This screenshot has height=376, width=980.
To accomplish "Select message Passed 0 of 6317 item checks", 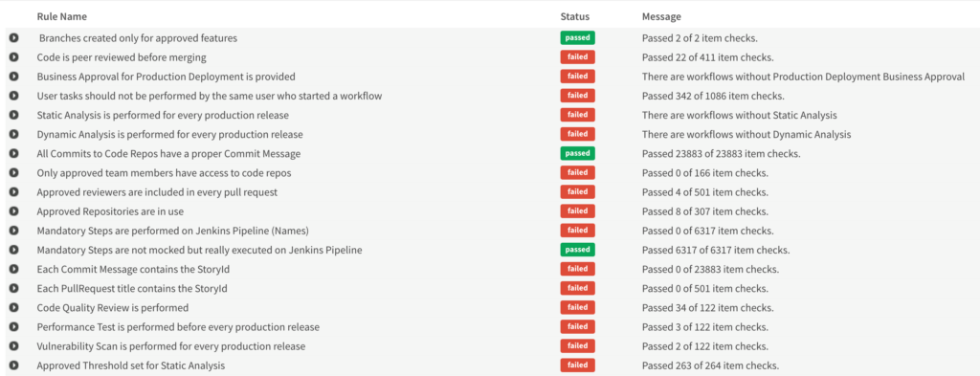I will point(705,231).
